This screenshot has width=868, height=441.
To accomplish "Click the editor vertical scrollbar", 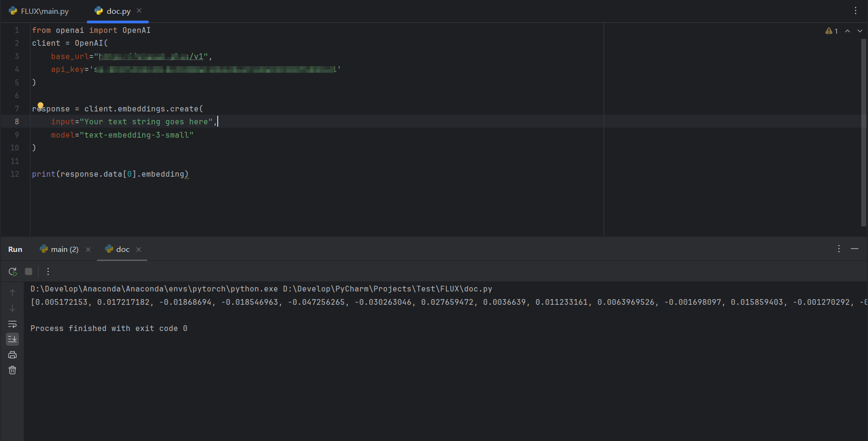I will pyautogui.click(x=863, y=132).
